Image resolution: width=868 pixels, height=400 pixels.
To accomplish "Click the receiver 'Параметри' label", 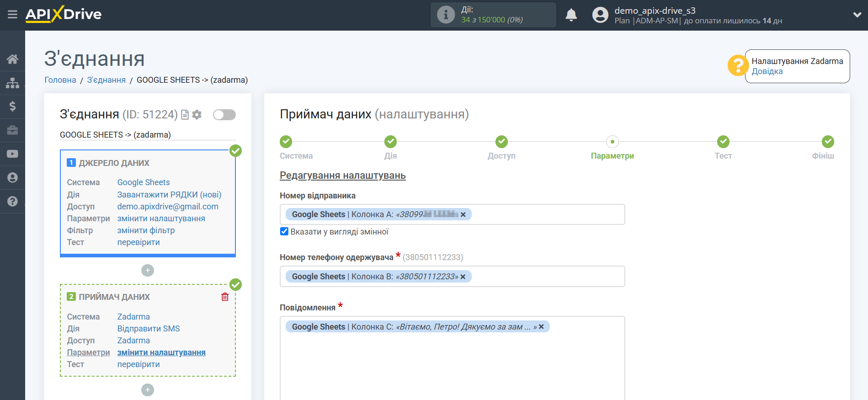I will (88, 352).
